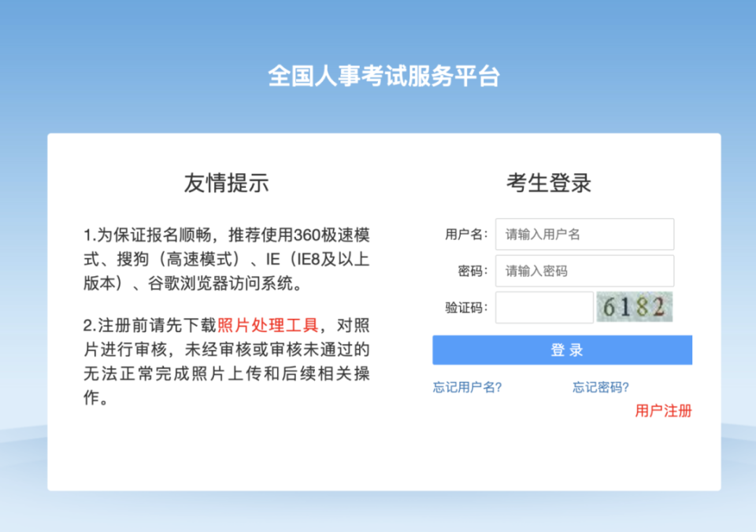Click the username input field
Viewport: 756px width, 532px height.
(584, 235)
